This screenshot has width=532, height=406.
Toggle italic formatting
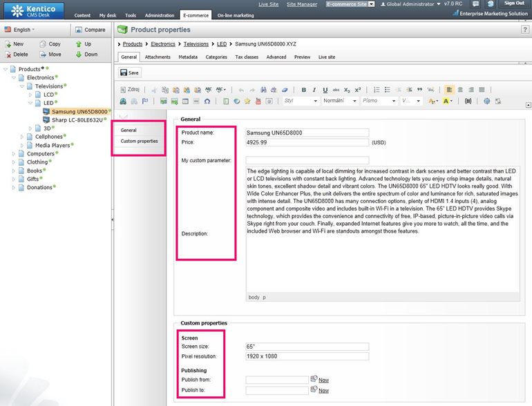(x=314, y=90)
